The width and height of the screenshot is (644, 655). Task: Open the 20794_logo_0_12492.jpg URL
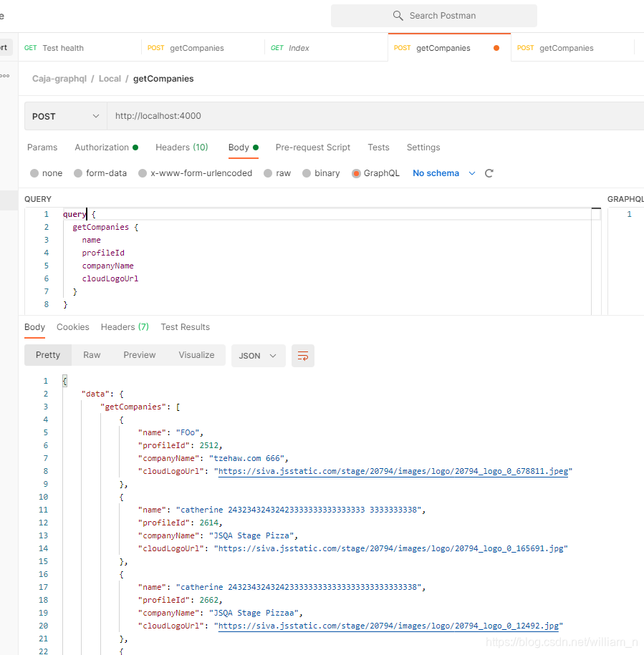click(x=388, y=626)
